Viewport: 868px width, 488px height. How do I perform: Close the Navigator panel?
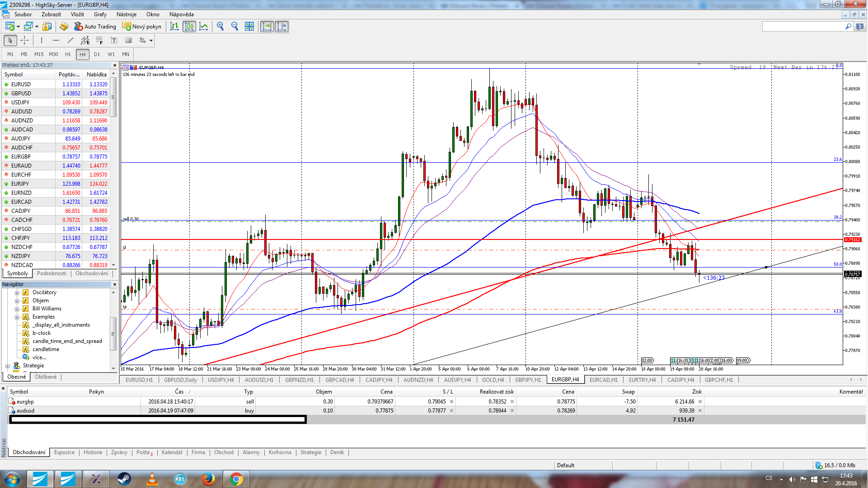point(115,285)
